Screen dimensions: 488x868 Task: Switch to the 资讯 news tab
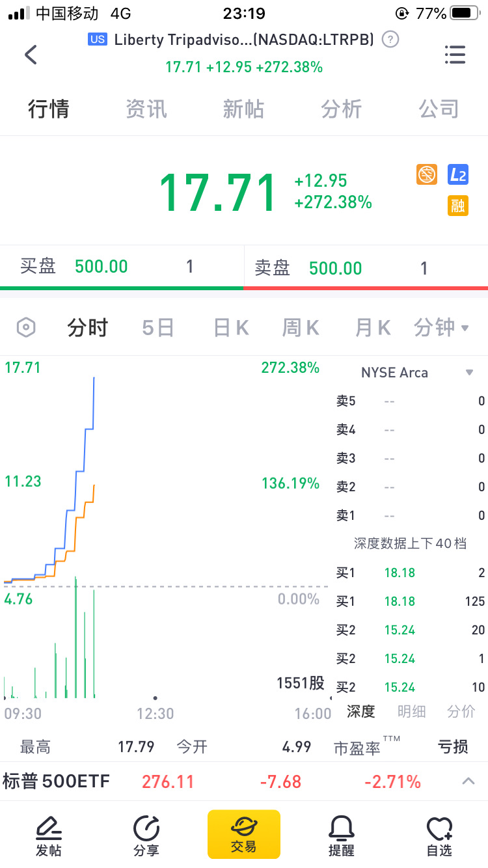(146, 109)
